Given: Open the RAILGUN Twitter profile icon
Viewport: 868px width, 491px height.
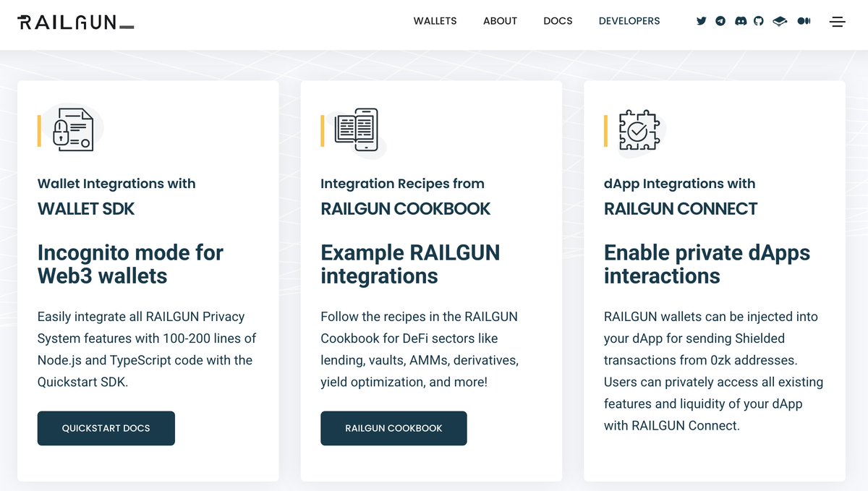Looking at the screenshot, I should 701,21.
